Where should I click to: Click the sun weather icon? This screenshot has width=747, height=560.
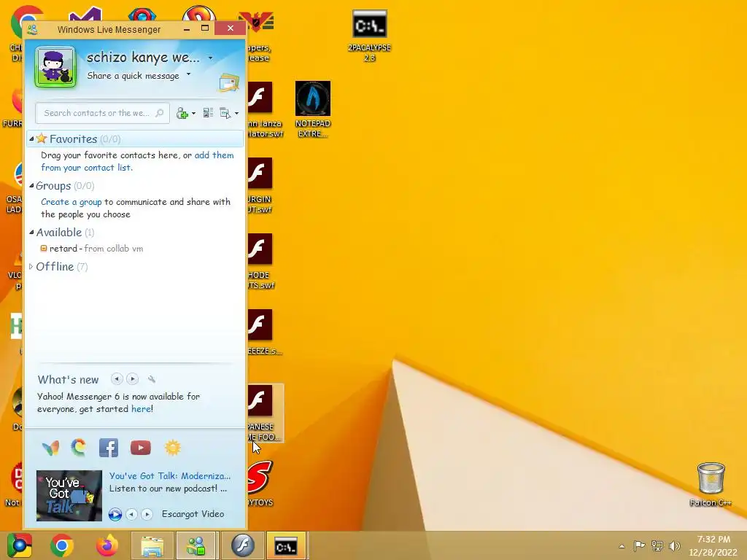coord(172,448)
